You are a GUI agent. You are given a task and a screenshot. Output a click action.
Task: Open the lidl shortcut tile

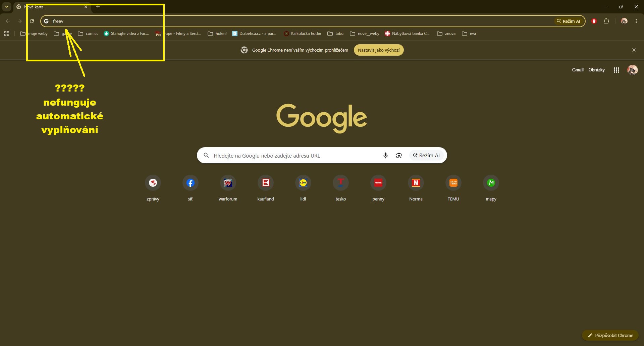click(303, 188)
